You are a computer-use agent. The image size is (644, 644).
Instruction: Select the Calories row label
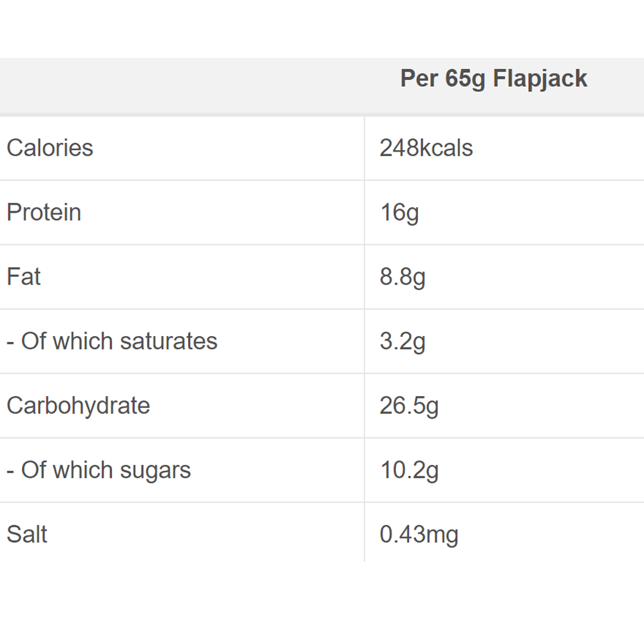click(50, 148)
